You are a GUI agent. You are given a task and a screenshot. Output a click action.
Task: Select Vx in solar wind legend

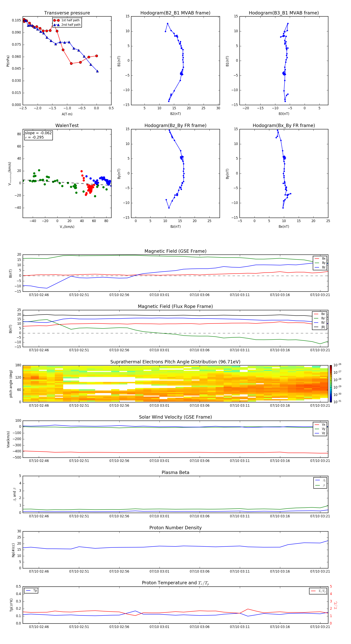coord(320,424)
